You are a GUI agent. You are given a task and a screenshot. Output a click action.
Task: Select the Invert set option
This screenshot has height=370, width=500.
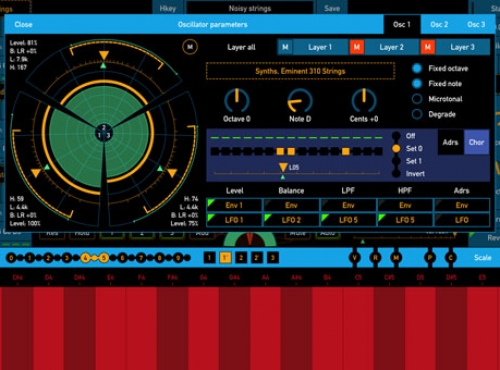coord(396,173)
